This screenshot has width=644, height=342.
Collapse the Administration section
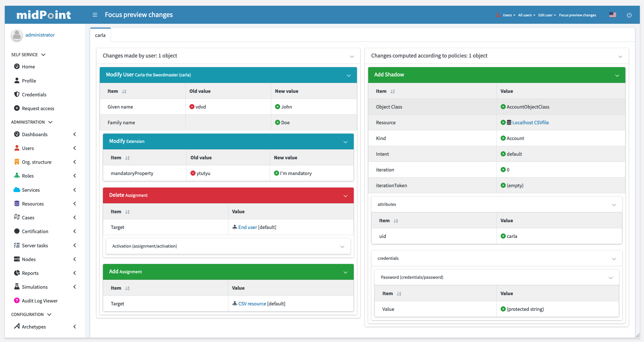point(50,122)
